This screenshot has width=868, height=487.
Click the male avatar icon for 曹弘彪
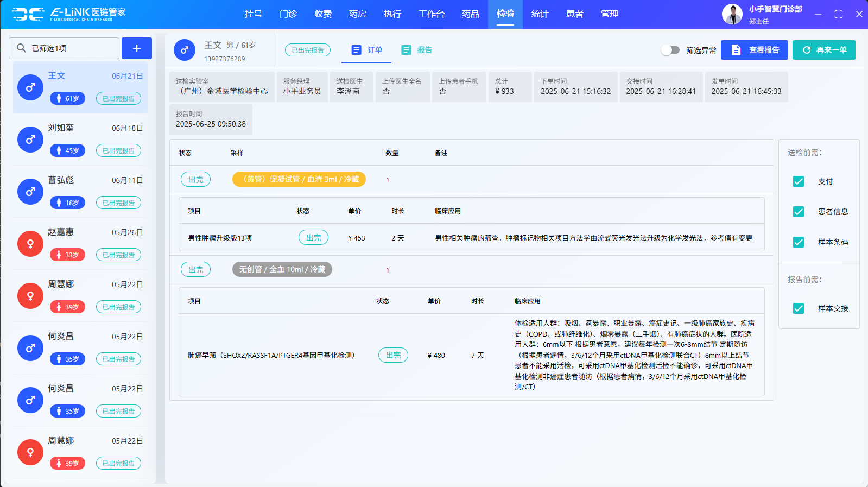(x=30, y=192)
